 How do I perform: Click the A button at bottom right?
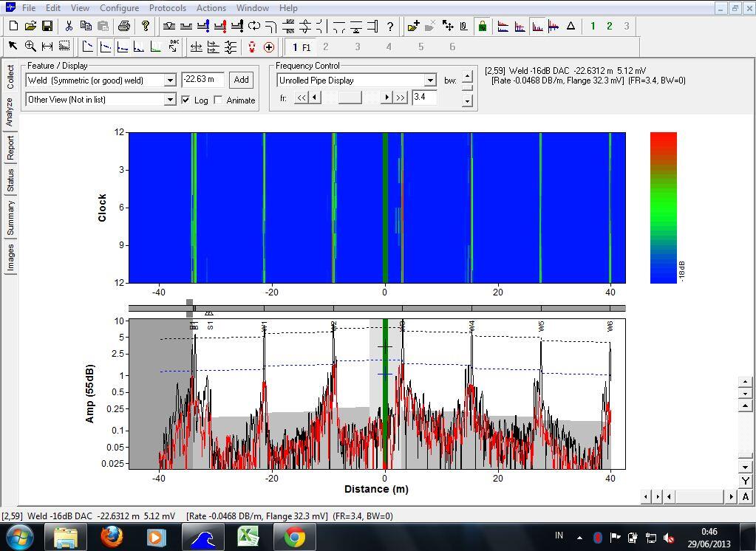(746, 496)
